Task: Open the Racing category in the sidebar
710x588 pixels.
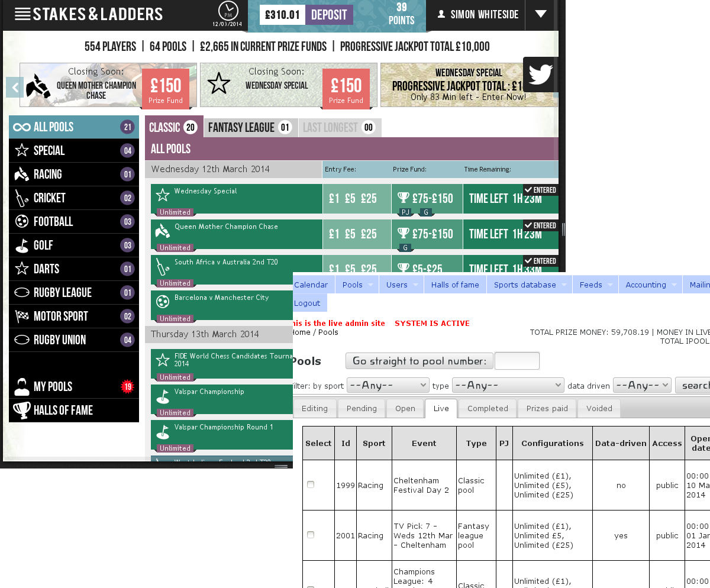Action: [74, 175]
